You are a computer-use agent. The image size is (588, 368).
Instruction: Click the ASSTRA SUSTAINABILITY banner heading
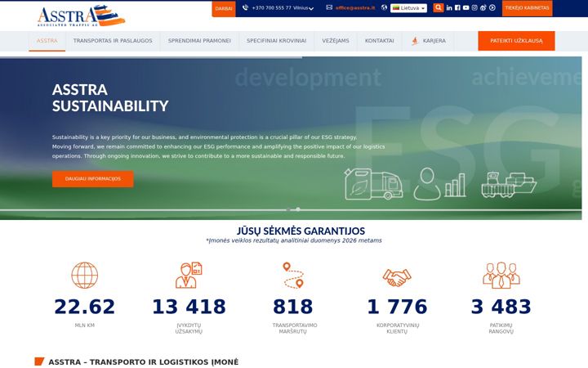click(110, 97)
